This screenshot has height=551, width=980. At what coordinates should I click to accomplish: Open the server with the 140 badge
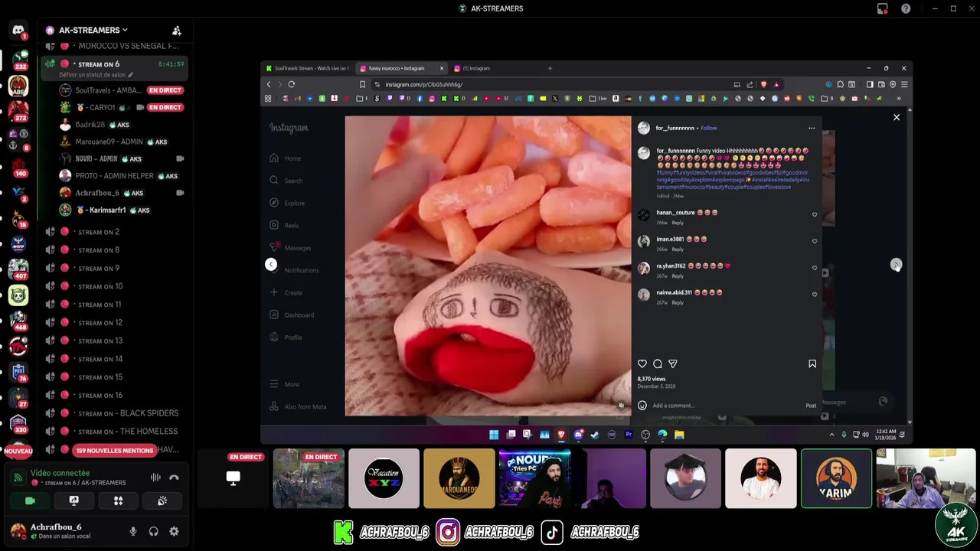pyautogui.click(x=18, y=166)
